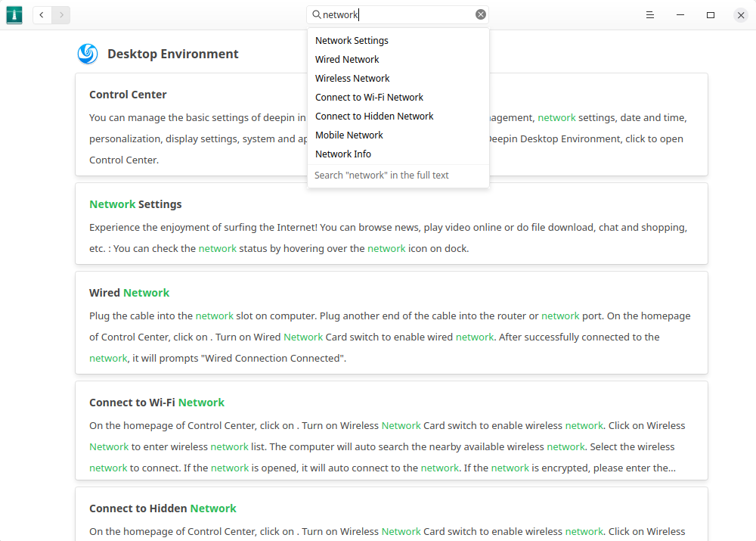Image resolution: width=756 pixels, height=541 pixels.
Task: Select "Network Info" from the suggestions
Action: (398, 154)
